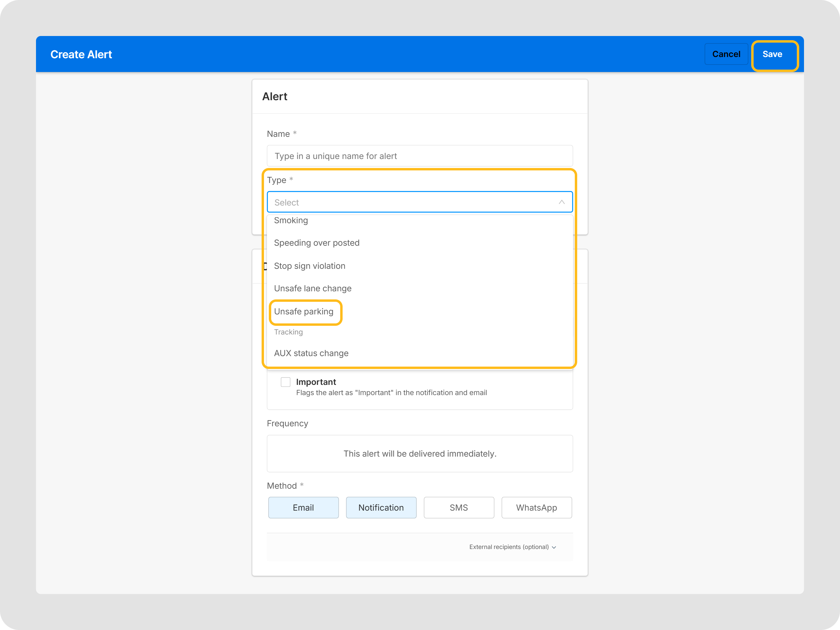Click the Tracking group header
840x630 pixels.
[x=288, y=332]
